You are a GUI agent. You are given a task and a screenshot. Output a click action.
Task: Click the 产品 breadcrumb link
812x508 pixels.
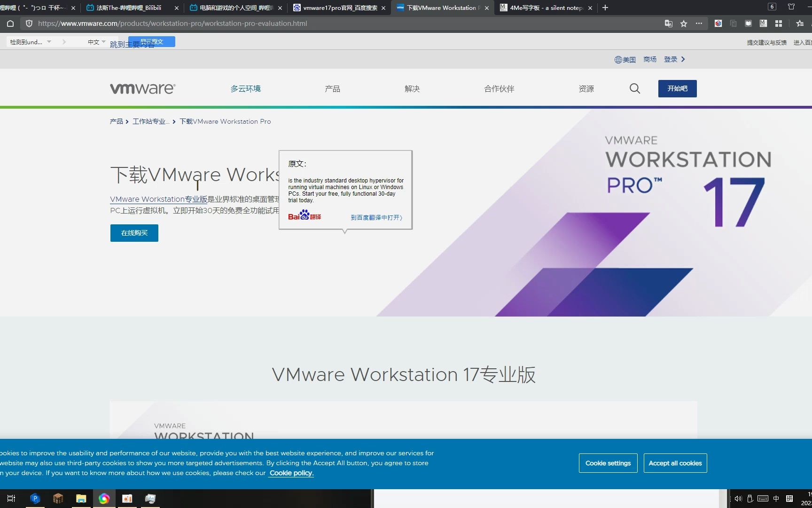point(116,121)
